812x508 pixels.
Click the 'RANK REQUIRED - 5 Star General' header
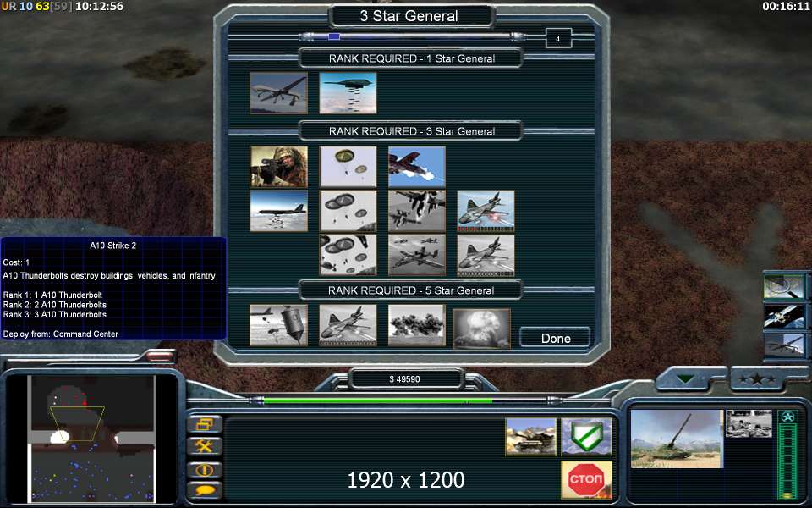pyautogui.click(x=411, y=290)
